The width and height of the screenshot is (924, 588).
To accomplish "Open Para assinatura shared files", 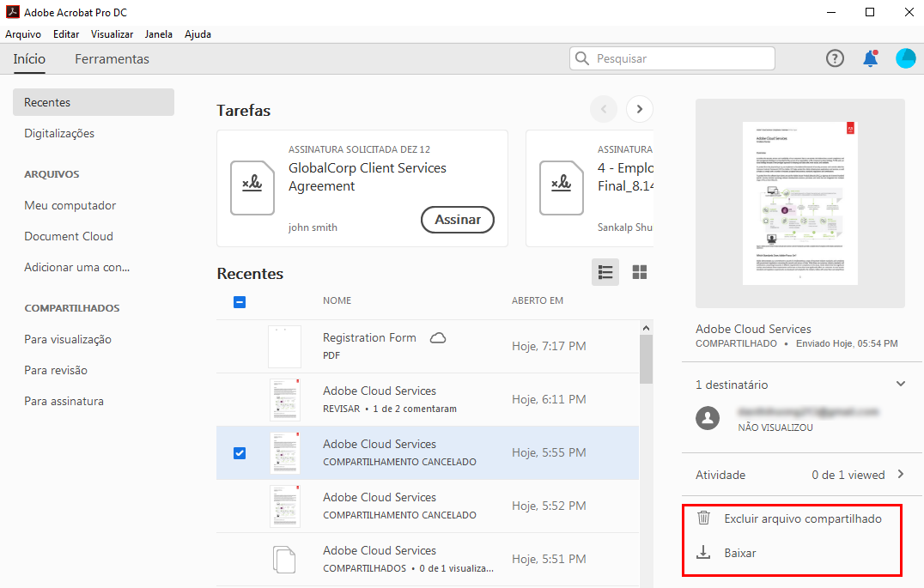I will coord(64,401).
